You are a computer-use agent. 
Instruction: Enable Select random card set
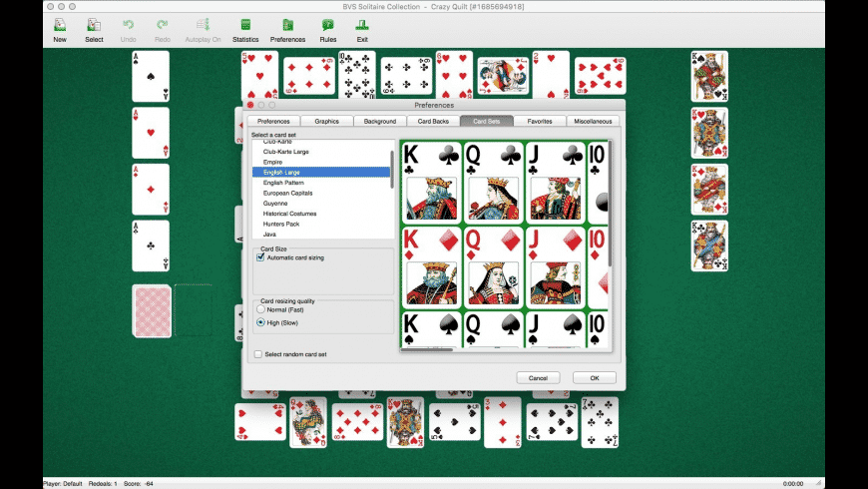click(258, 354)
